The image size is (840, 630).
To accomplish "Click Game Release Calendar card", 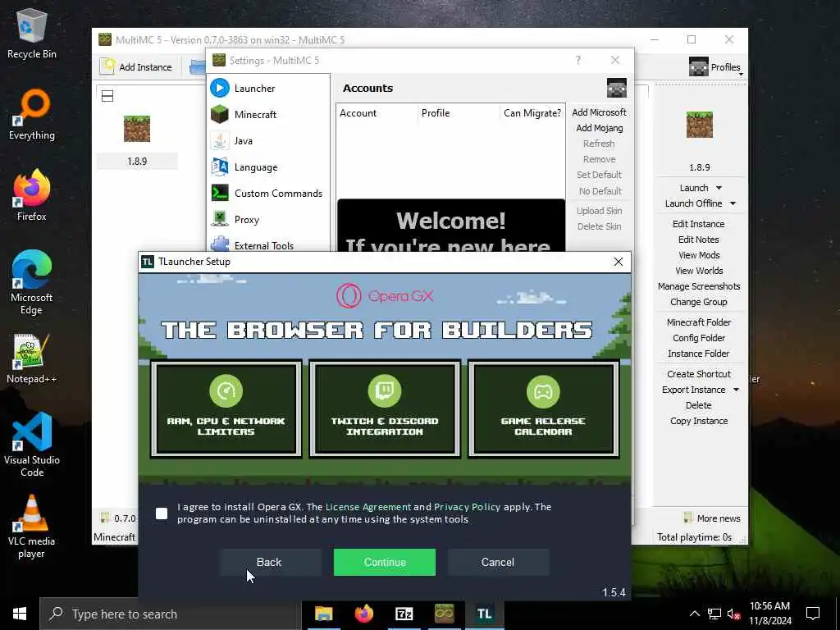I will click(543, 409).
